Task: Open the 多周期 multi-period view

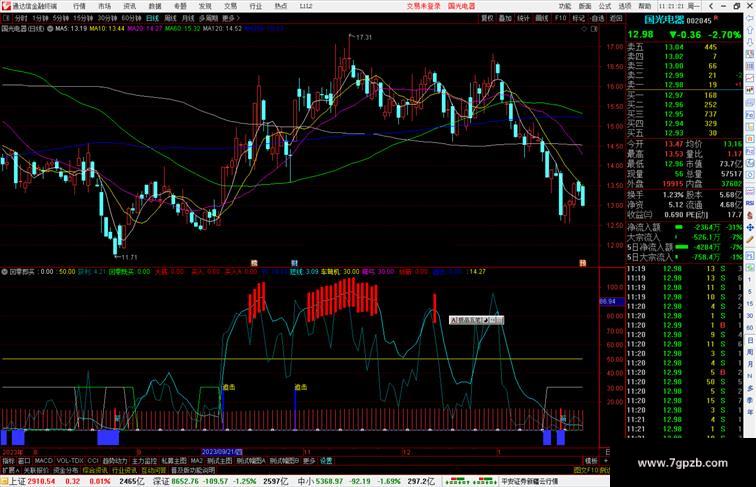Action: coord(208,18)
